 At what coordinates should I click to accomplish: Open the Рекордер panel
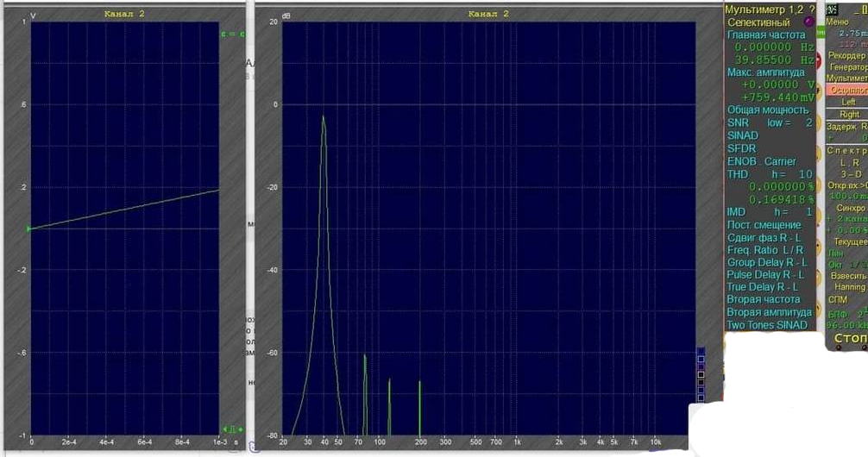click(847, 55)
